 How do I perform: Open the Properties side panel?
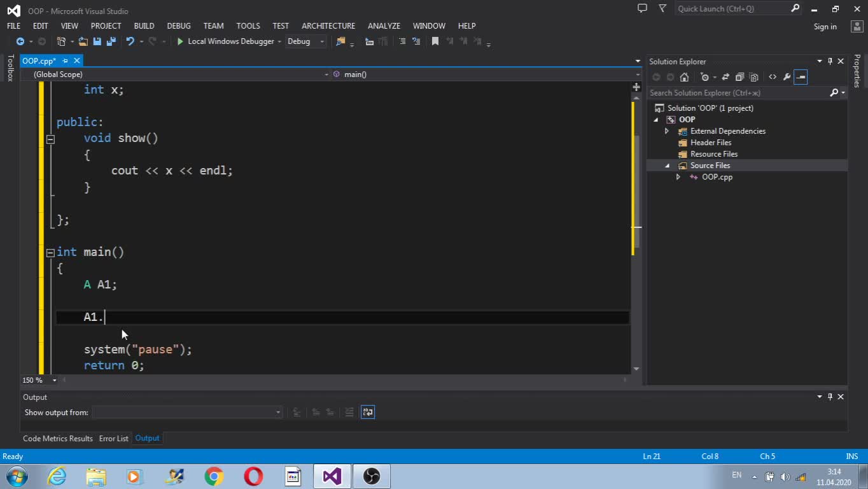pyautogui.click(x=857, y=71)
